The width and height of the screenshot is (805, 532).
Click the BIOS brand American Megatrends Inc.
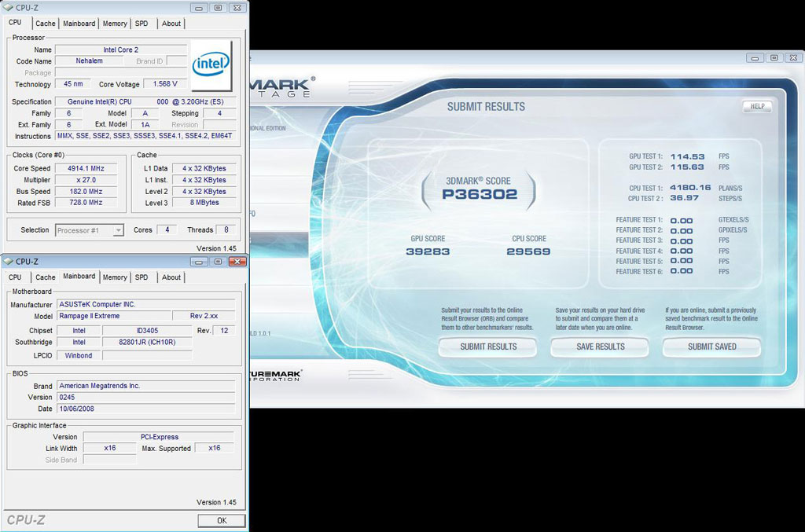click(145, 386)
